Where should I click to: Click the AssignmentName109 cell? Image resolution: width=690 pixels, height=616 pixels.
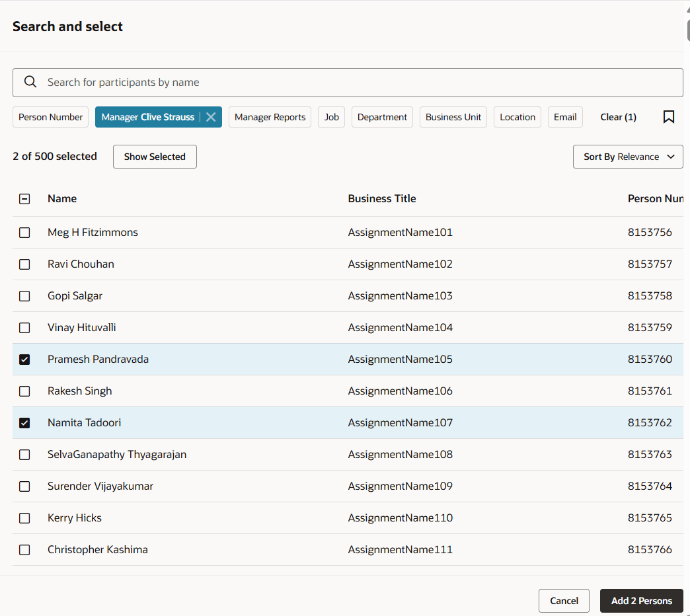(x=400, y=486)
